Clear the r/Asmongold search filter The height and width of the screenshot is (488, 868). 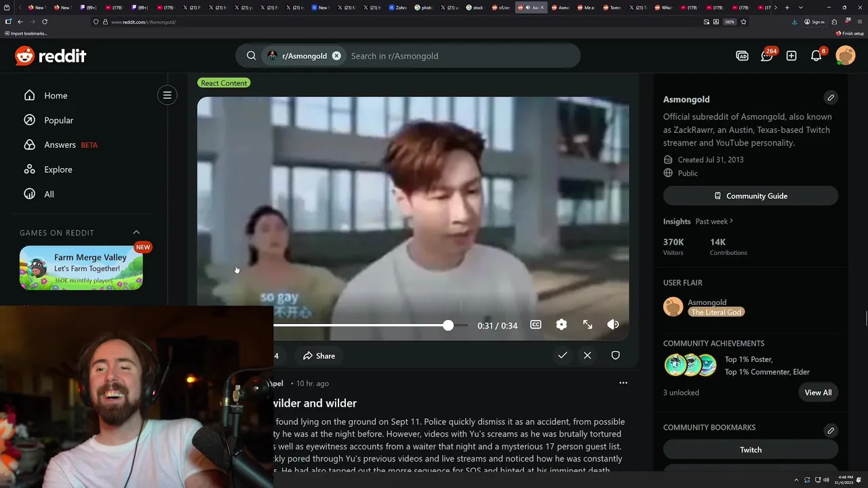pos(336,56)
